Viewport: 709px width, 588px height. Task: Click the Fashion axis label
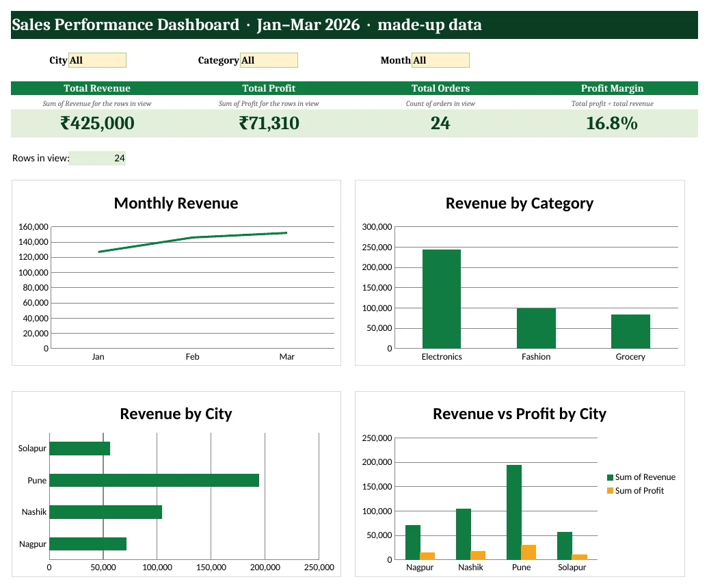tap(536, 356)
